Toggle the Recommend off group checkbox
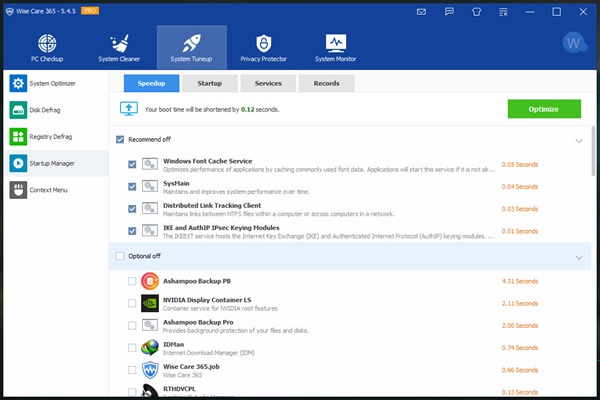 (x=121, y=140)
